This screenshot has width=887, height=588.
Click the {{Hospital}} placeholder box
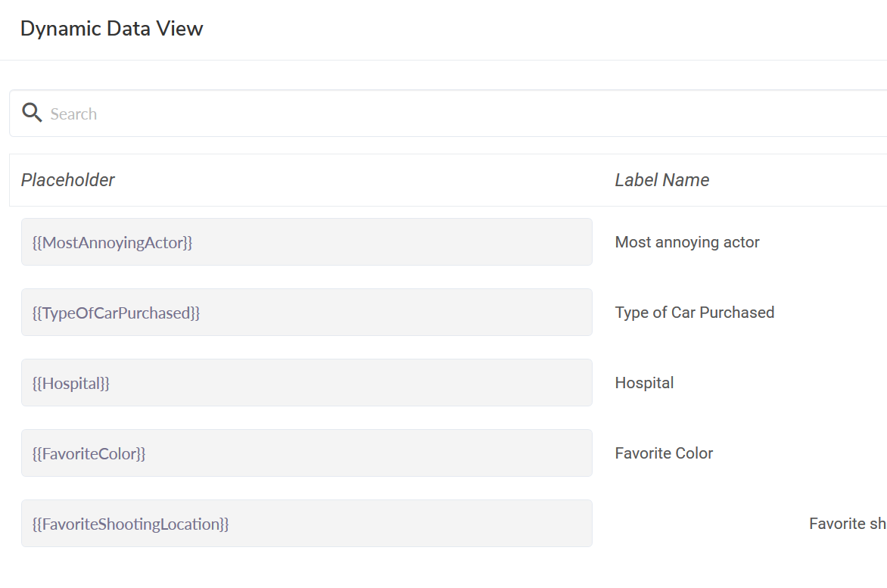tap(307, 383)
